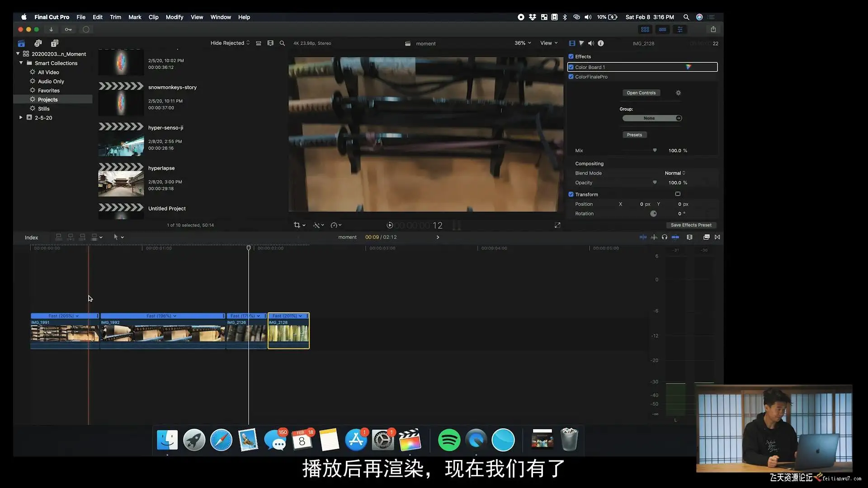
Task: Click the import media arrow icon
Action: click(x=51, y=29)
